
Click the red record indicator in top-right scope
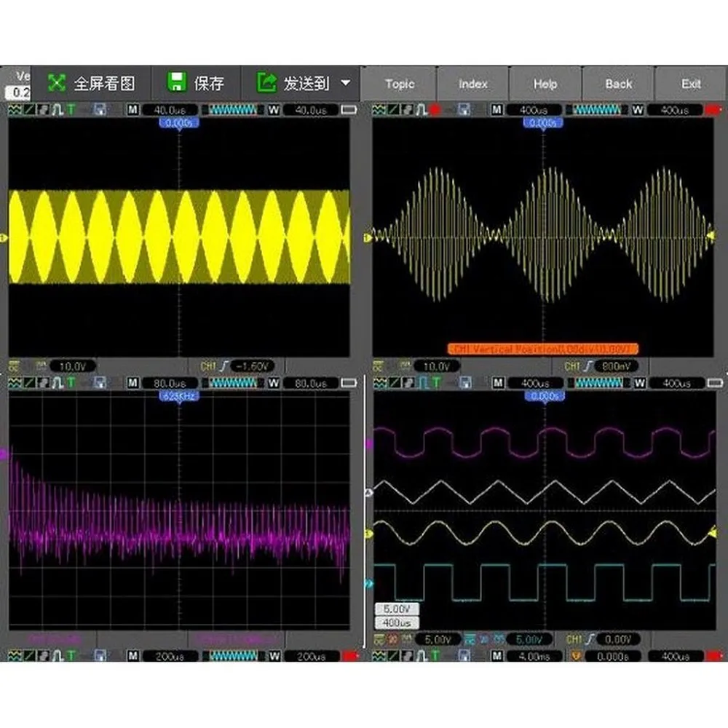pos(435,110)
